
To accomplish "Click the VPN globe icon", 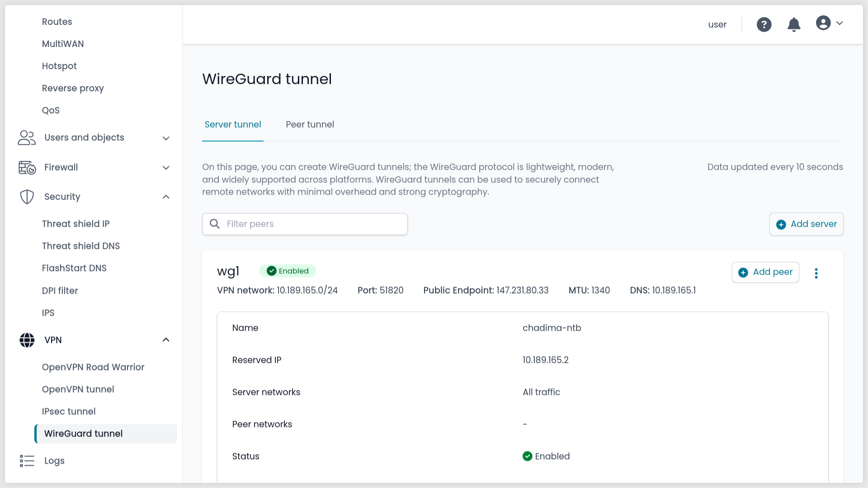I will coord(27,340).
